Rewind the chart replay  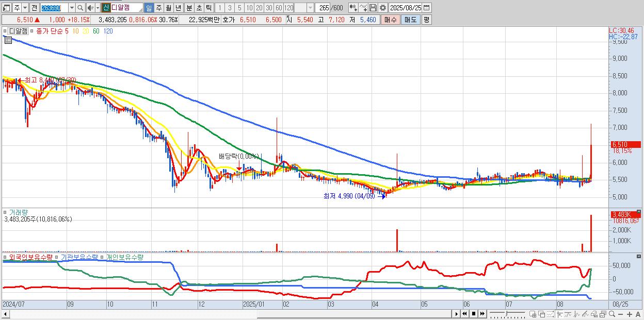pyautogui.click(x=465, y=313)
